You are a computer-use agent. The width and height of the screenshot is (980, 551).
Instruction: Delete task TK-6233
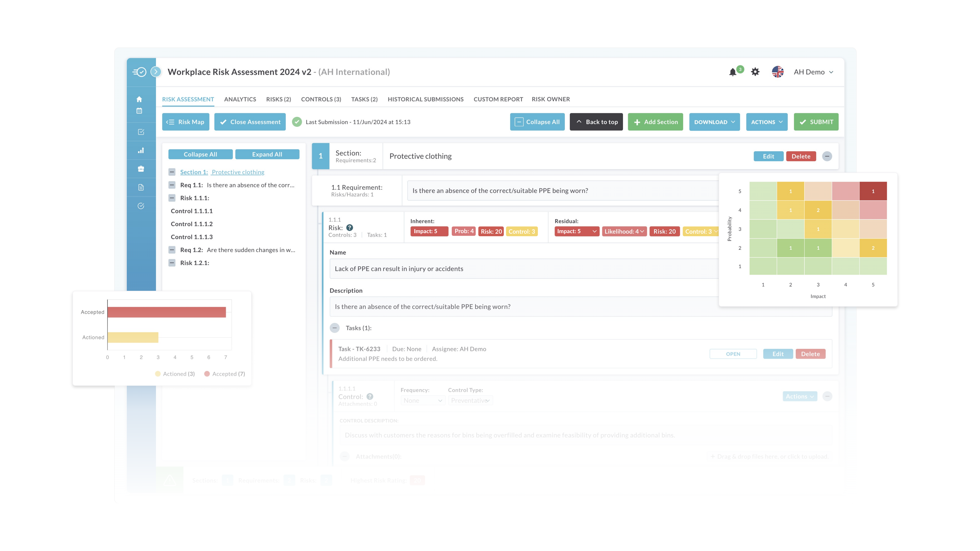click(810, 354)
